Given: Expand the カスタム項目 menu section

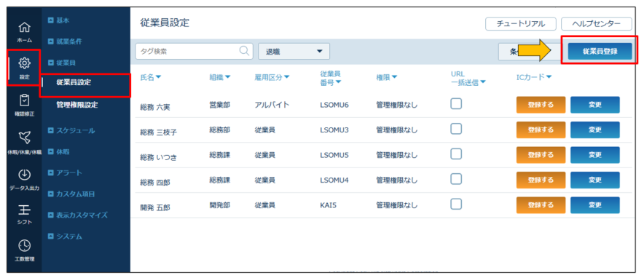Looking at the screenshot, I should [71, 194].
